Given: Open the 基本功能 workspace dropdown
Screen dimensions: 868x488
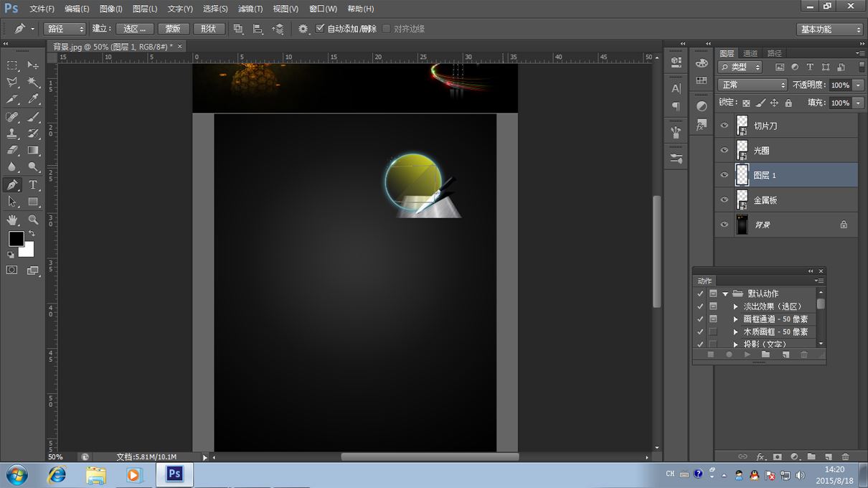Looking at the screenshot, I should pos(829,29).
